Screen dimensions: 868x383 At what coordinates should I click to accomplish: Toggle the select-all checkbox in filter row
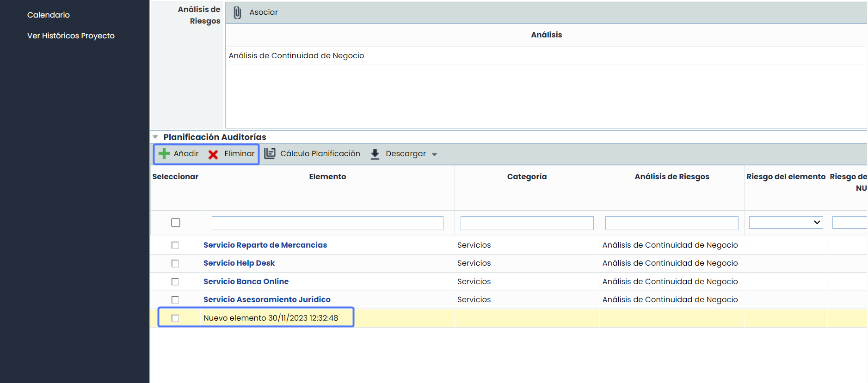tap(176, 223)
